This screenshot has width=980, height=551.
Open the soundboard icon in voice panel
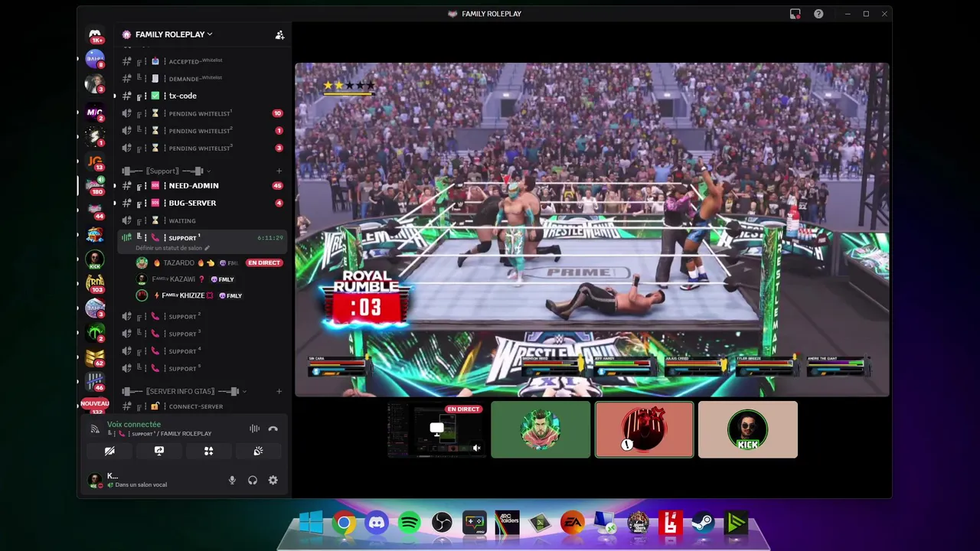tap(258, 451)
